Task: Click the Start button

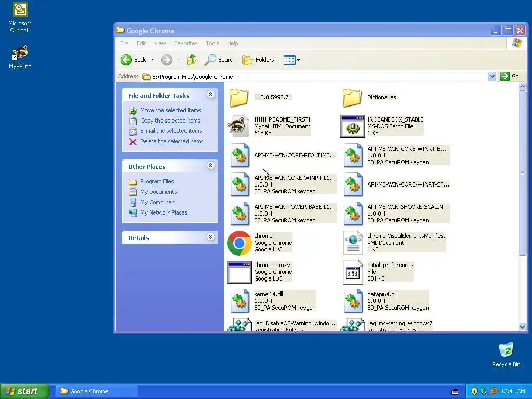Action: point(25,391)
